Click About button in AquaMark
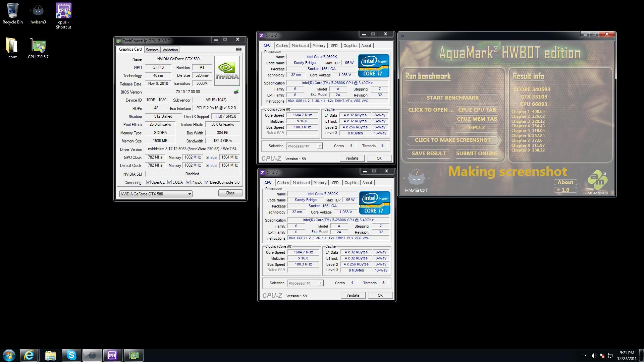 click(565, 182)
